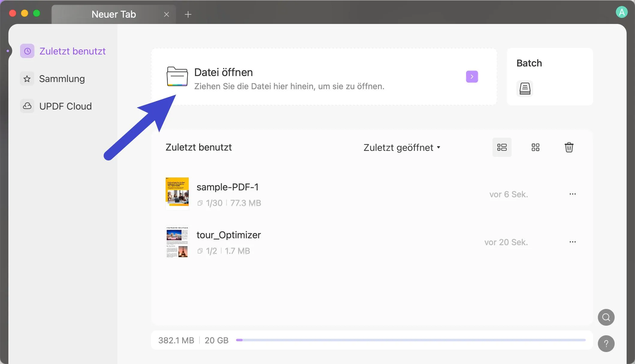The image size is (635, 364).
Task: Open the Zuletzt geöffnet sort dropdown
Action: (x=402, y=147)
